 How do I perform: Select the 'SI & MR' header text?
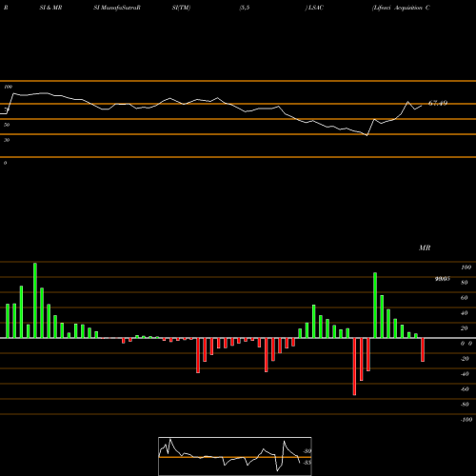[50, 8]
